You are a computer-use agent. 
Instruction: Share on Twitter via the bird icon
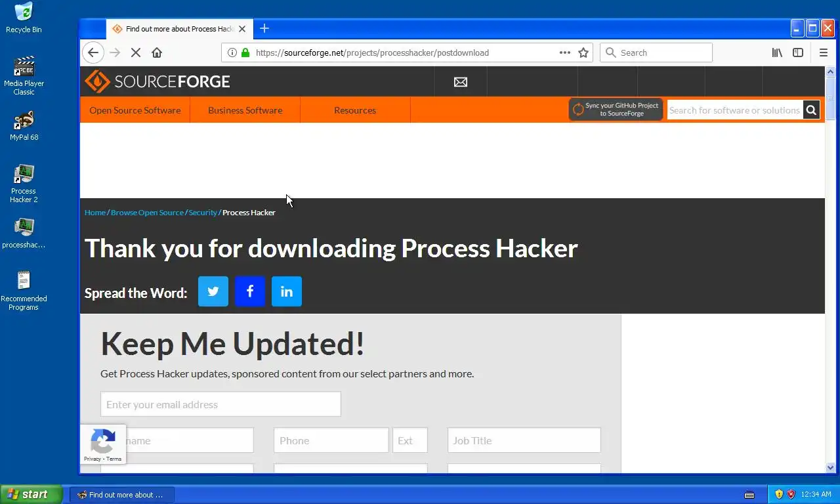(213, 291)
